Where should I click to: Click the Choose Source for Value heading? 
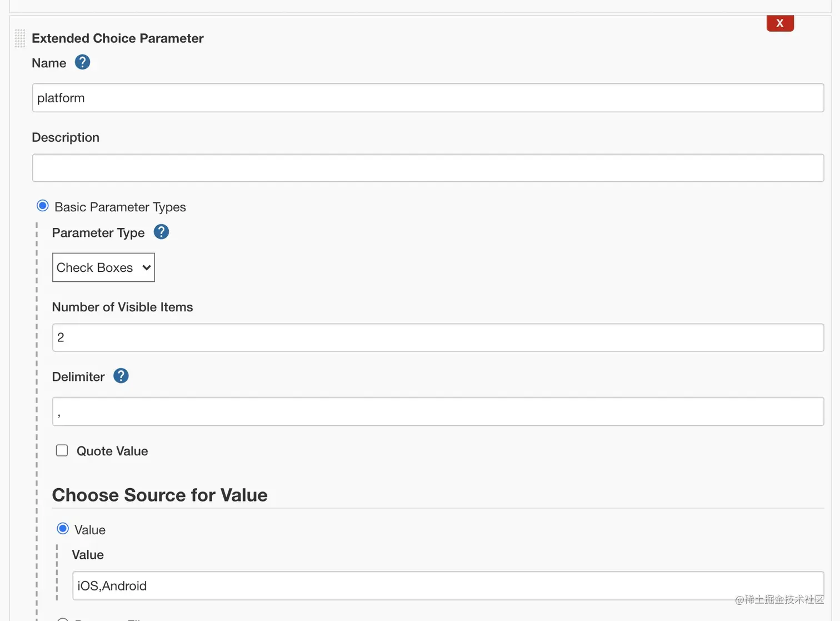(160, 495)
